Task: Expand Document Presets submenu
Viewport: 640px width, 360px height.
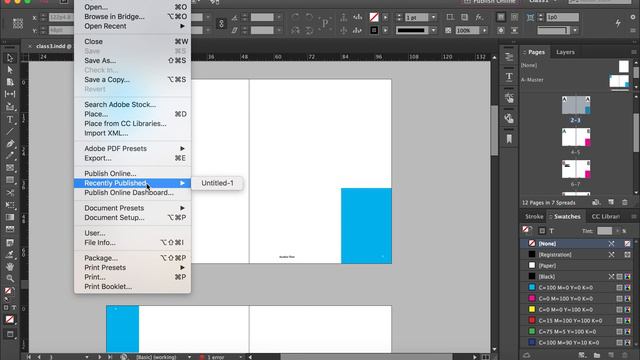Action: [x=132, y=208]
